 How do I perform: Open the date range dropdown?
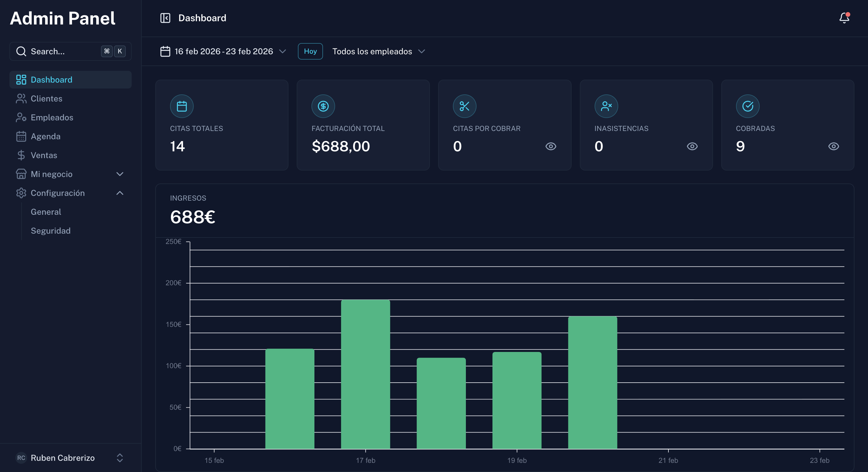click(224, 52)
